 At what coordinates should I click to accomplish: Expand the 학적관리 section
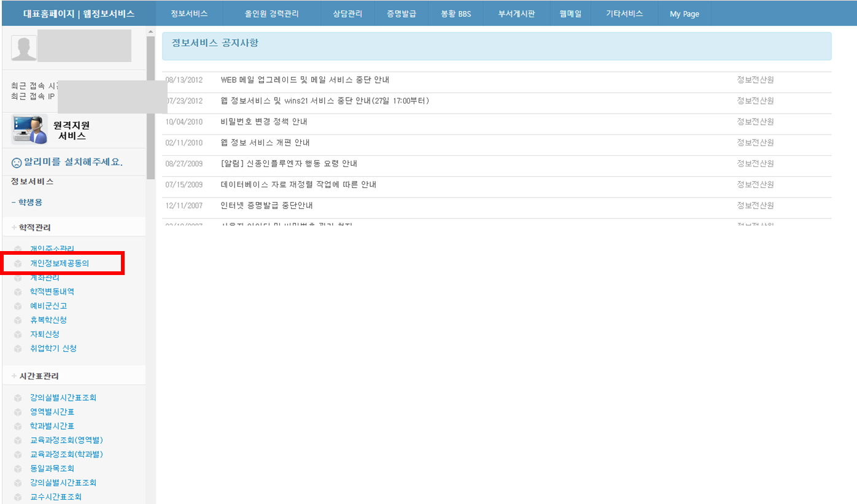point(14,228)
